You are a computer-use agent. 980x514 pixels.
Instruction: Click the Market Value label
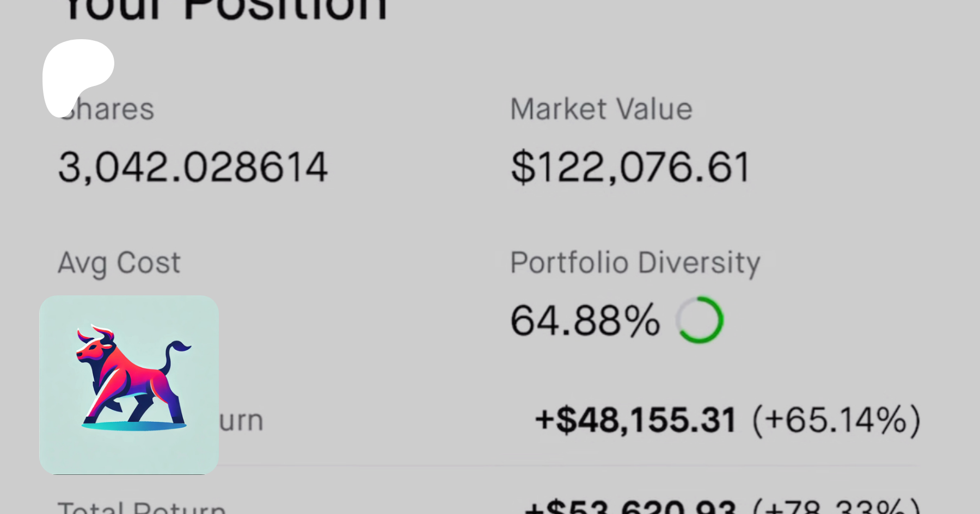tap(601, 109)
